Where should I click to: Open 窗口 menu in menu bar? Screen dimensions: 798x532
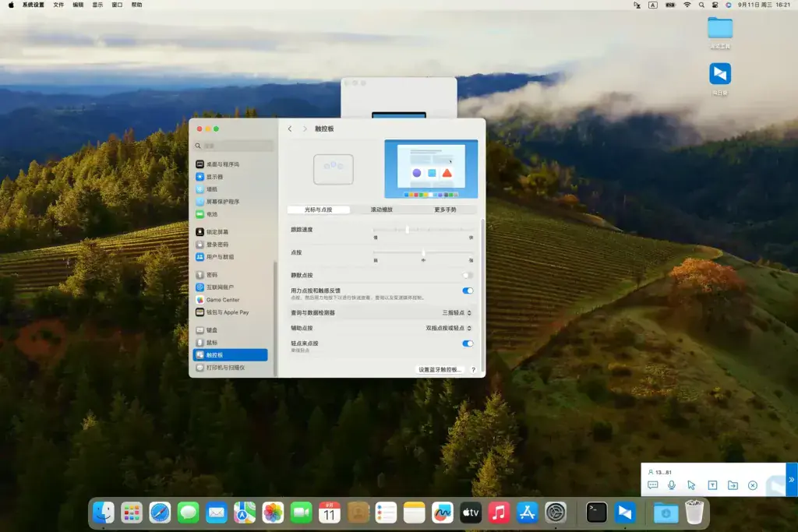(117, 5)
